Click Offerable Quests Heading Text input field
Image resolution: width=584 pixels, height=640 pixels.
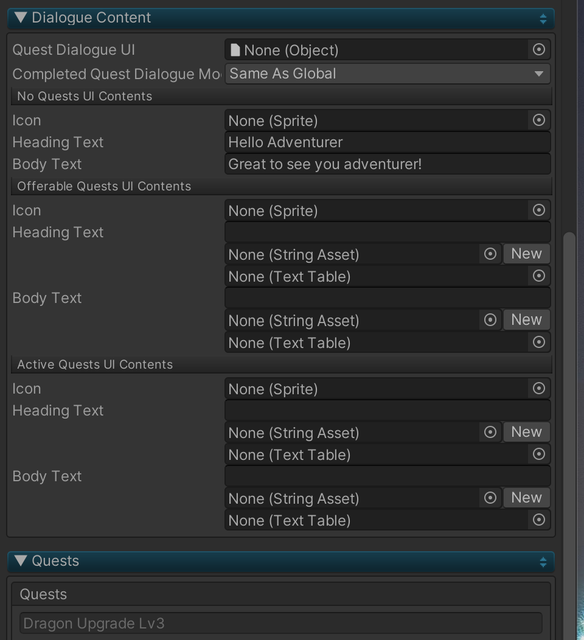(x=388, y=232)
